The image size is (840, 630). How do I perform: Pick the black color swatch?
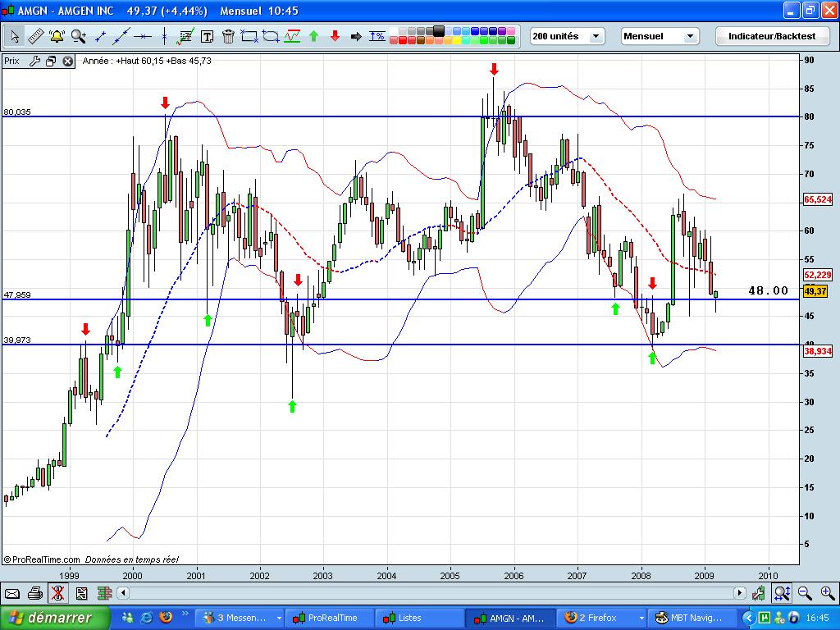(x=439, y=31)
